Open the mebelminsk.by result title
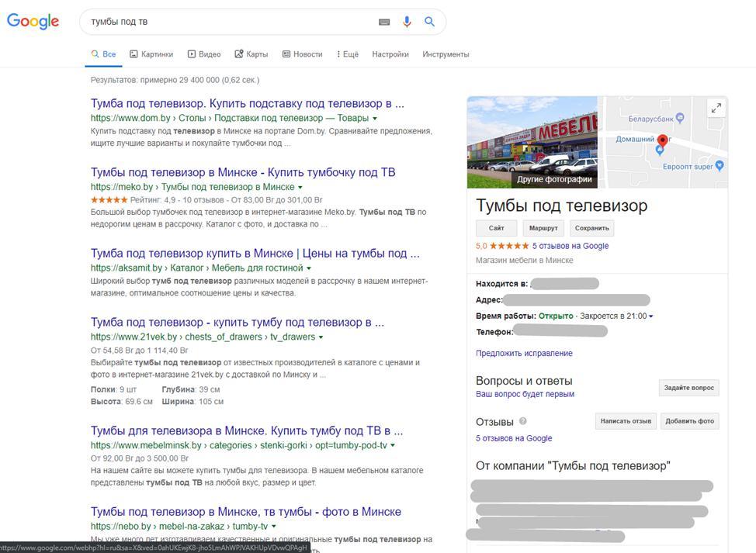The image size is (756, 553). pos(247,430)
